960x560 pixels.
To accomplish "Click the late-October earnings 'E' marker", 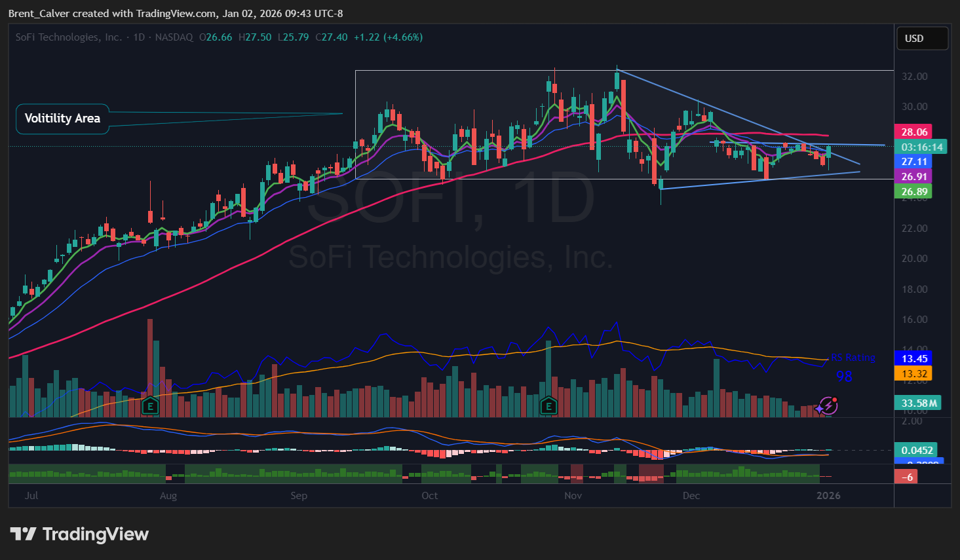I will (x=548, y=406).
